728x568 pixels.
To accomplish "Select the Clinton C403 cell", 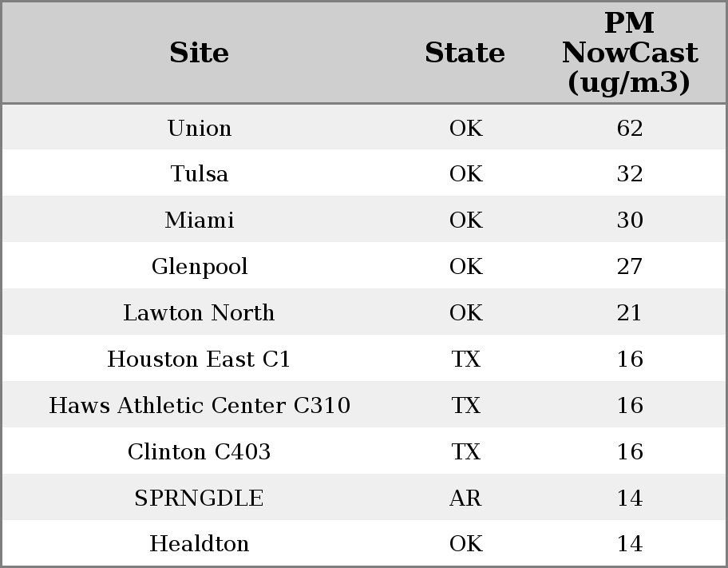I will (200, 451).
